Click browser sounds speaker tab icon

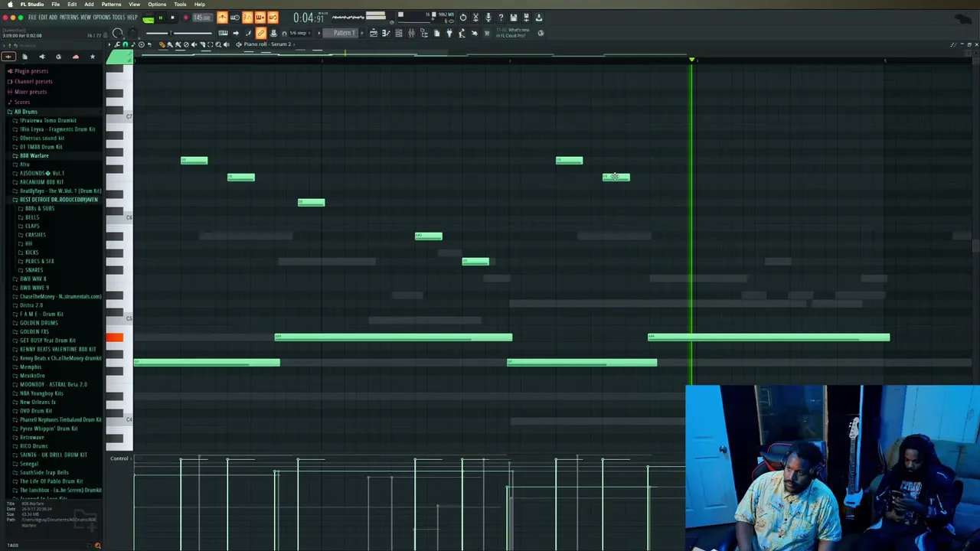[41, 57]
